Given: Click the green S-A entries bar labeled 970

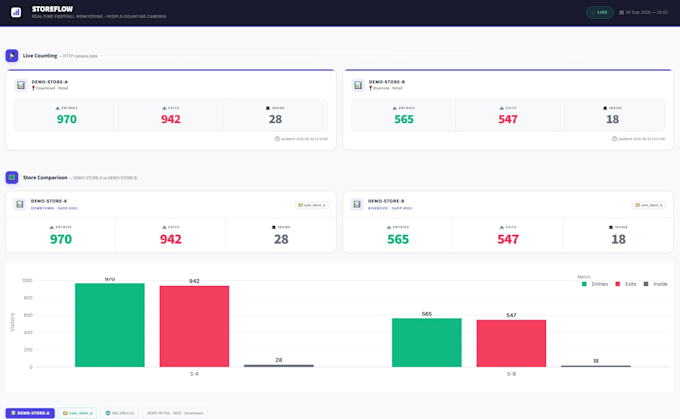Looking at the screenshot, I should pos(110,325).
